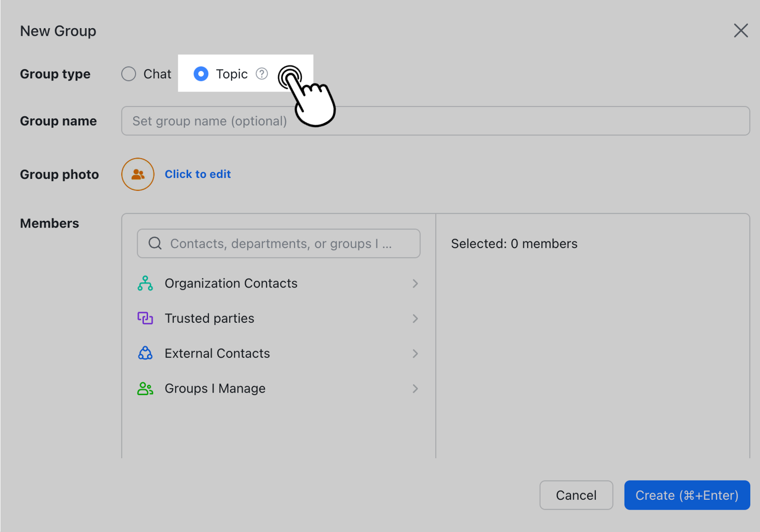760x532 pixels.
Task: Reselect the Topic radio button
Action: (x=201, y=74)
